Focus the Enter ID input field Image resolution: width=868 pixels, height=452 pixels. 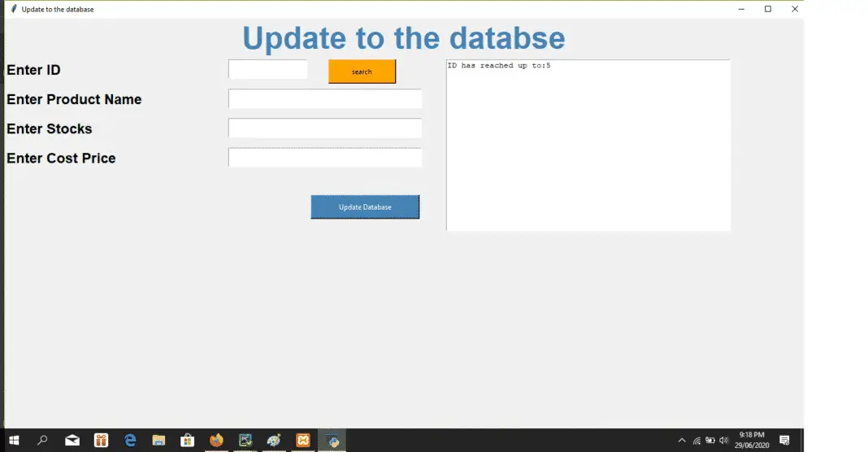tap(268, 69)
